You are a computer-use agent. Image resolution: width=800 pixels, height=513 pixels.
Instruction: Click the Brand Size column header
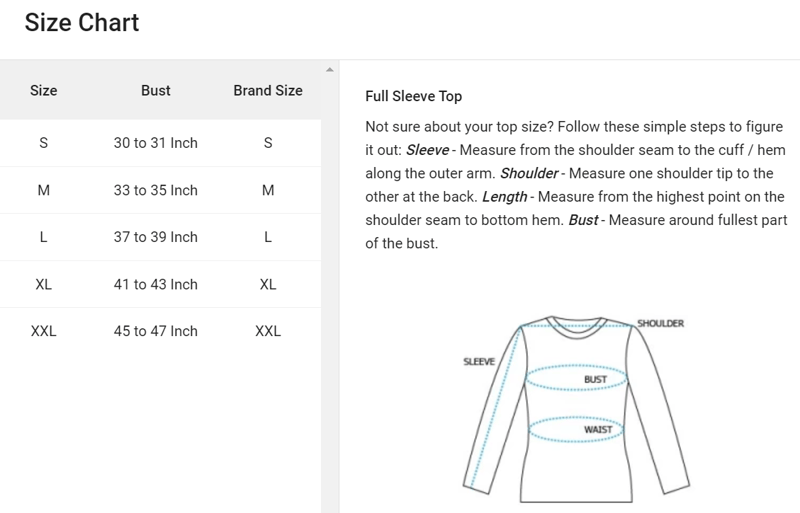coord(268,90)
